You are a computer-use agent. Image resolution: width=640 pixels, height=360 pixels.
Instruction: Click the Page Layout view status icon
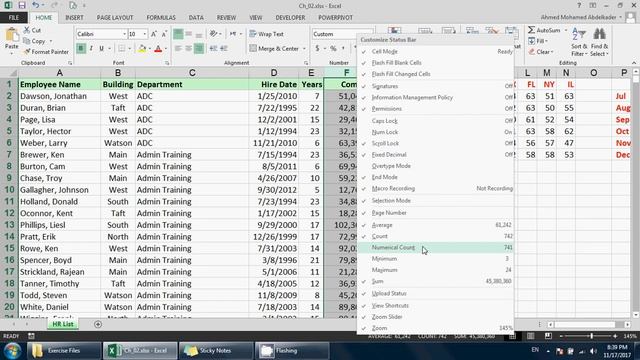pos(531,336)
